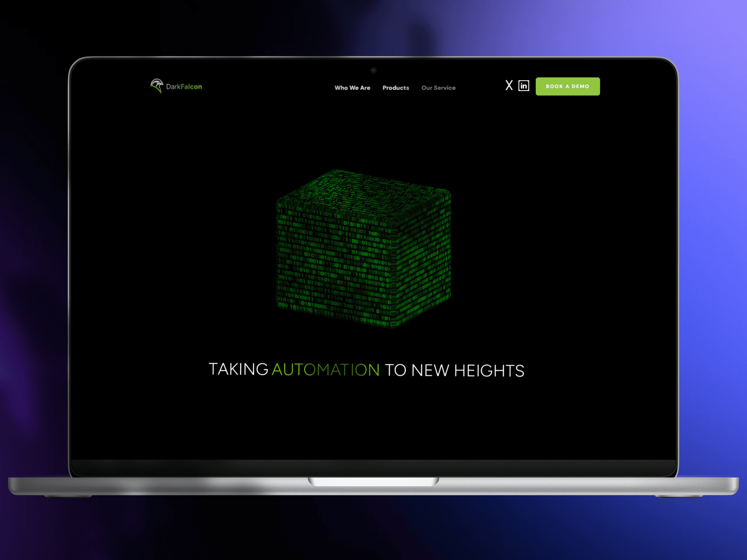The image size is (747, 560).
Task: Click the laptop webcam dot above the page
Action: click(373, 70)
